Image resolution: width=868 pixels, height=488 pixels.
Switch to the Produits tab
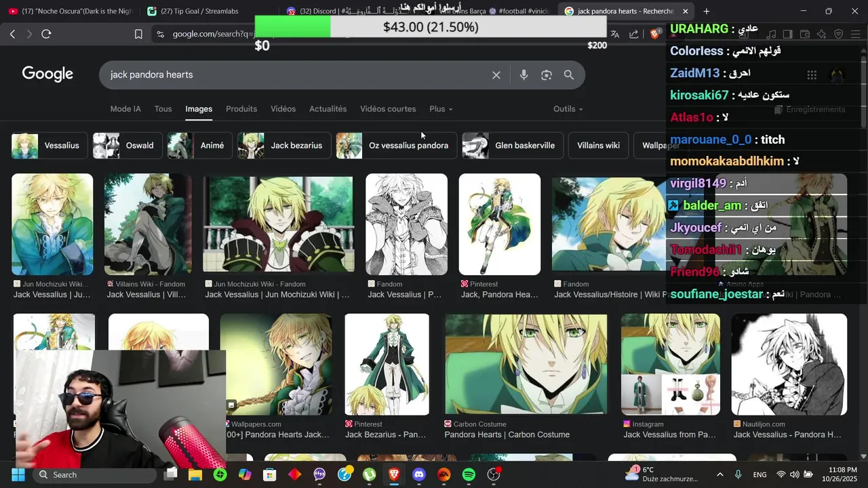click(241, 109)
